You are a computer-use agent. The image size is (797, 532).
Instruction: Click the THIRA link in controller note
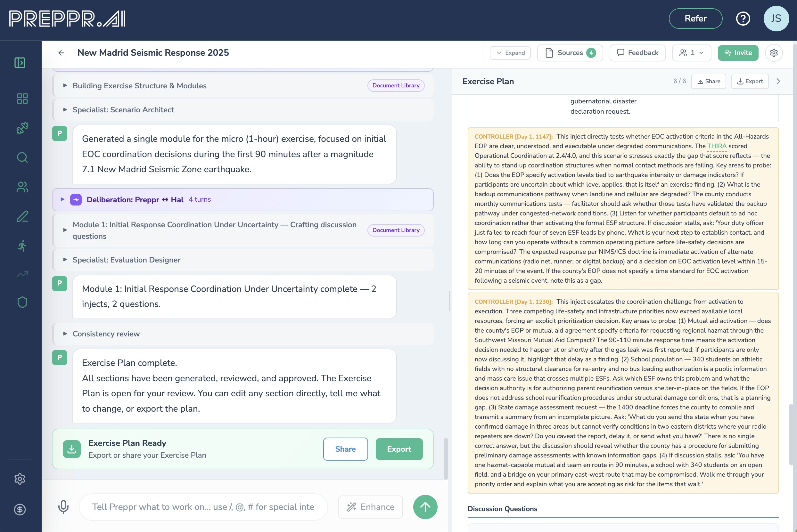pyautogui.click(x=717, y=146)
